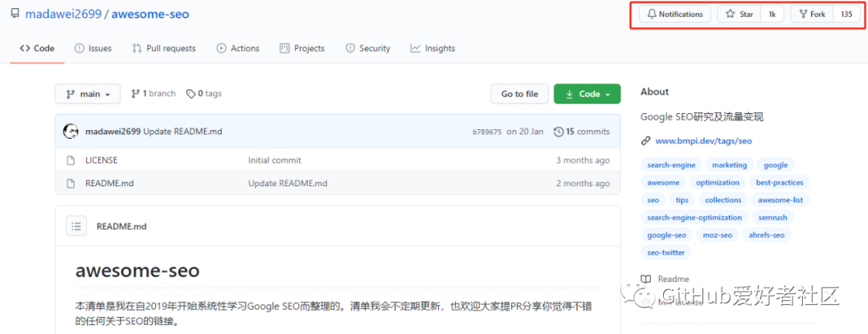Select the optimization topic tag
The height and width of the screenshot is (334, 868).
coord(718,182)
